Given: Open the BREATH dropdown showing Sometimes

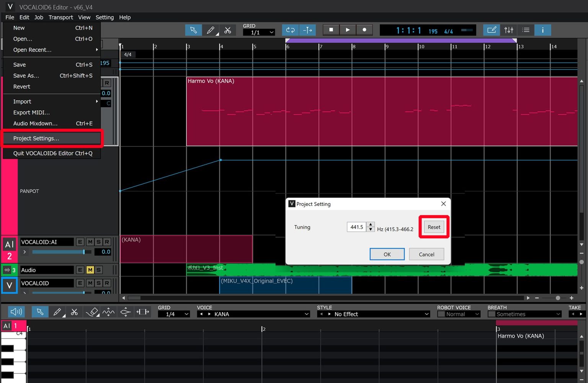Looking at the screenshot, I should (524, 314).
